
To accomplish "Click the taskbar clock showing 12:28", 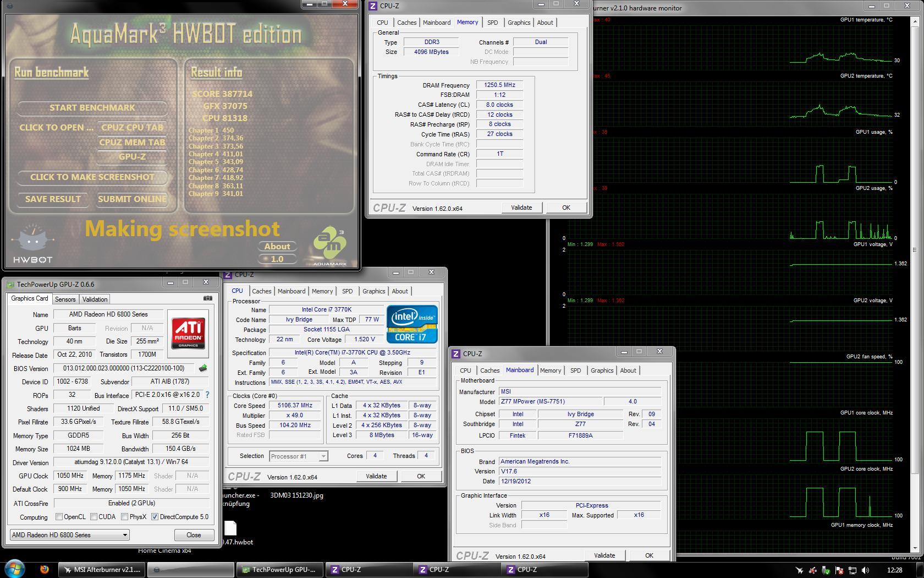I will click(x=894, y=570).
